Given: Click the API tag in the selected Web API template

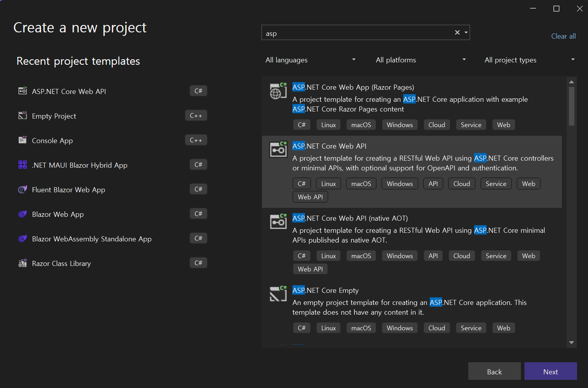Looking at the screenshot, I should pyautogui.click(x=433, y=184).
